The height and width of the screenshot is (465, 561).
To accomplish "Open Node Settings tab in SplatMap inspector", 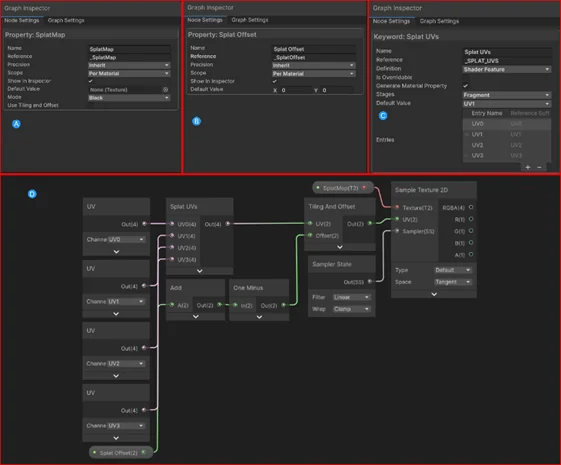I will coord(21,20).
